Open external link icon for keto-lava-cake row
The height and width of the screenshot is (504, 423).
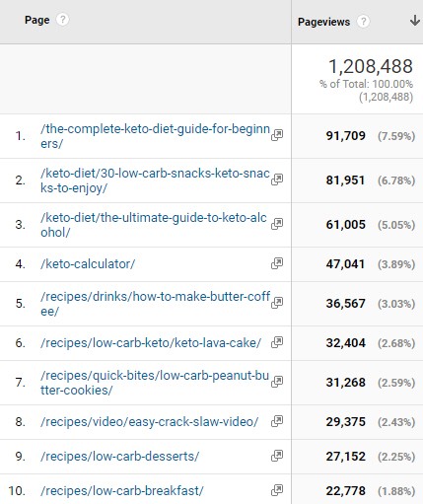pos(277,342)
